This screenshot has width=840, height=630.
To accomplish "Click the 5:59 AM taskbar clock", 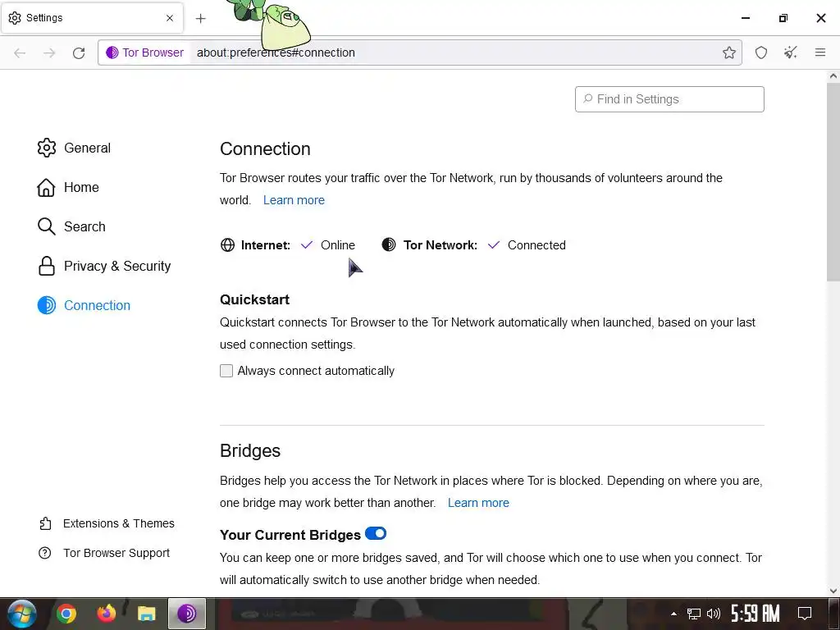I will (755, 614).
